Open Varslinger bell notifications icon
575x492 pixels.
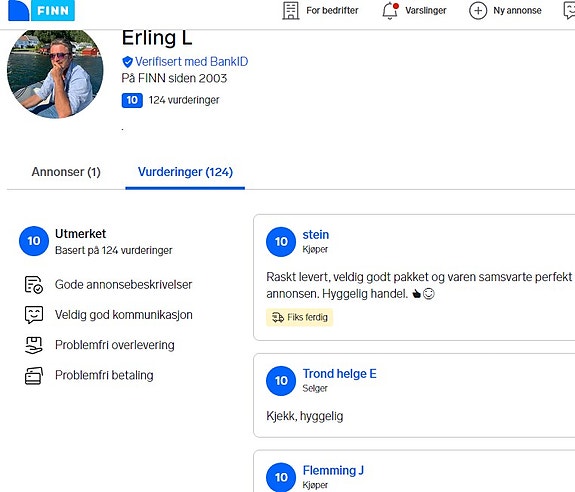390,10
